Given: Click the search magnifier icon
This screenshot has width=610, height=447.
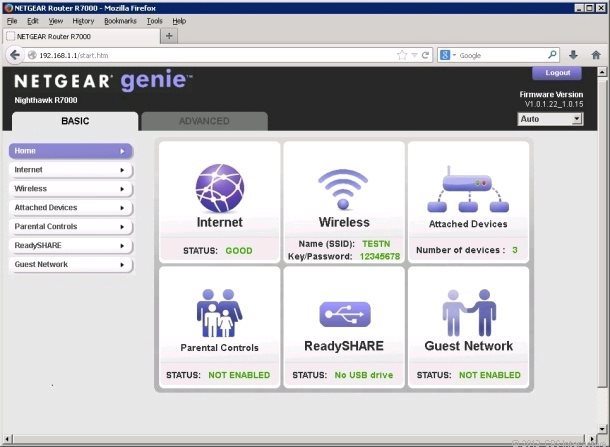Looking at the screenshot, I should (552, 55).
